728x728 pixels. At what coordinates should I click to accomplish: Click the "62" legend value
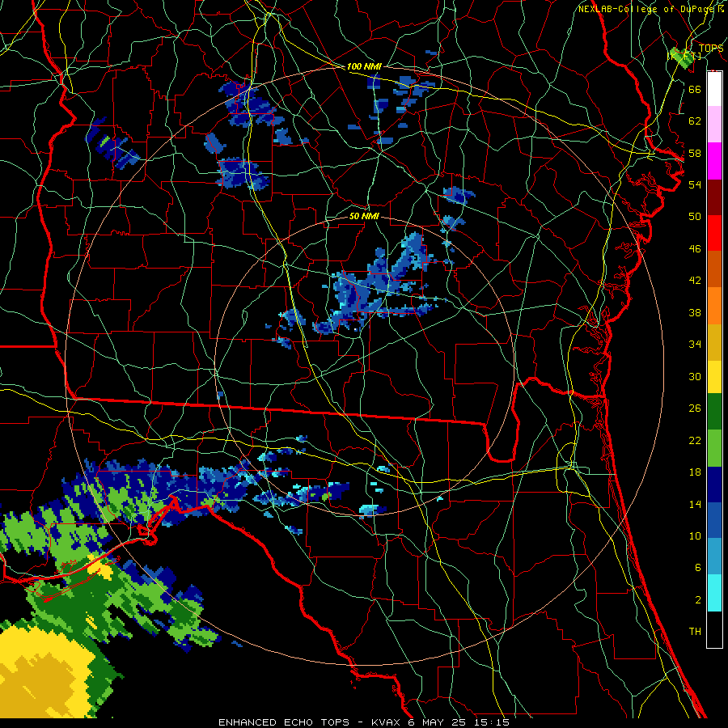pos(695,121)
